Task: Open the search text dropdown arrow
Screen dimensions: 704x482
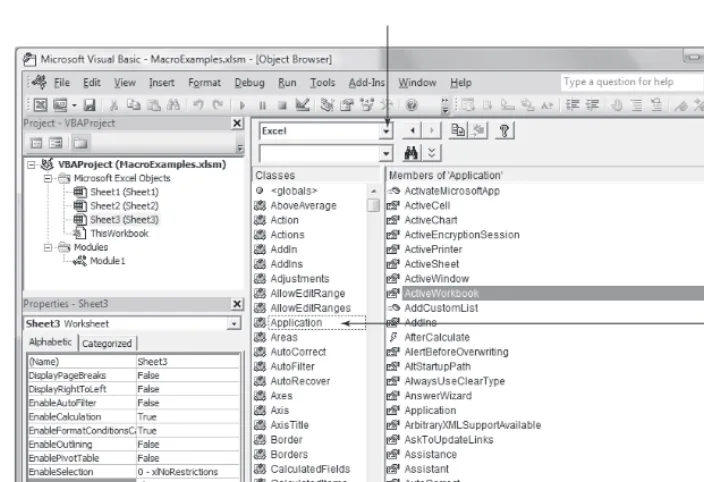Action: click(x=386, y=154)
